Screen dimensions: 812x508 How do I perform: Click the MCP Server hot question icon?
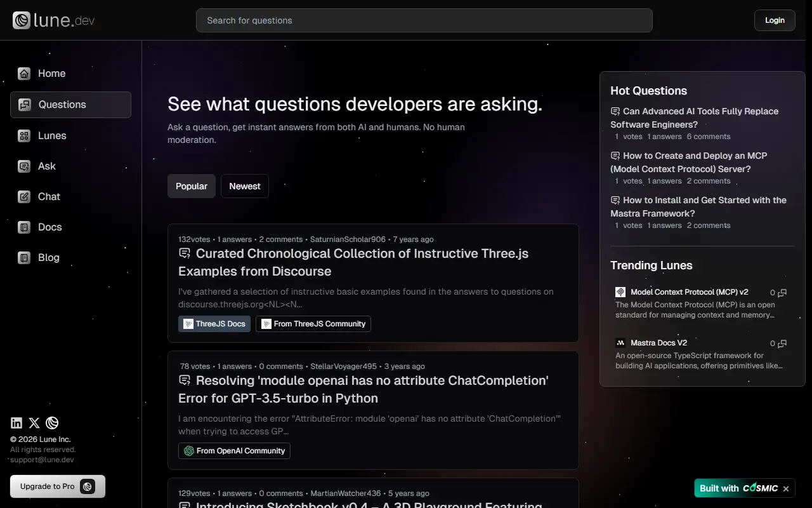(615, 156)
